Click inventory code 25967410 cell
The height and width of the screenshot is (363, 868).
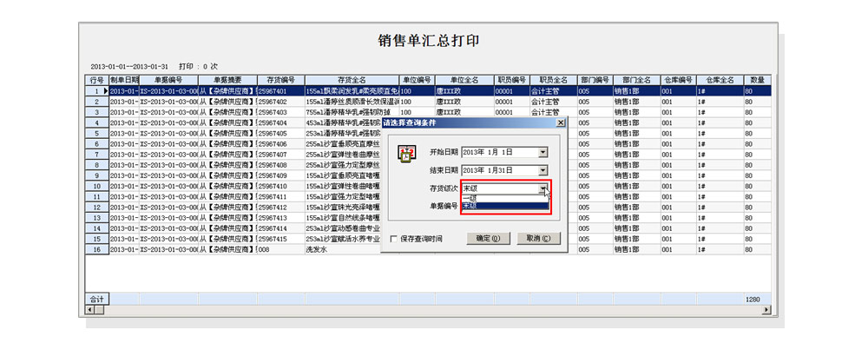pyautogui.click(x=280, y=186)
